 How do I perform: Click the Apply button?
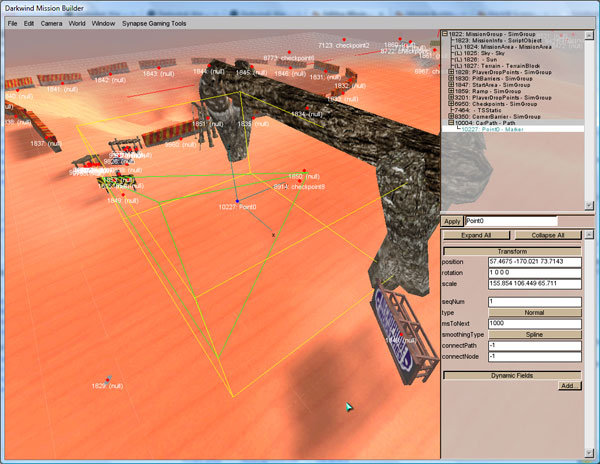pyautogui.click(x=452, y=221)
